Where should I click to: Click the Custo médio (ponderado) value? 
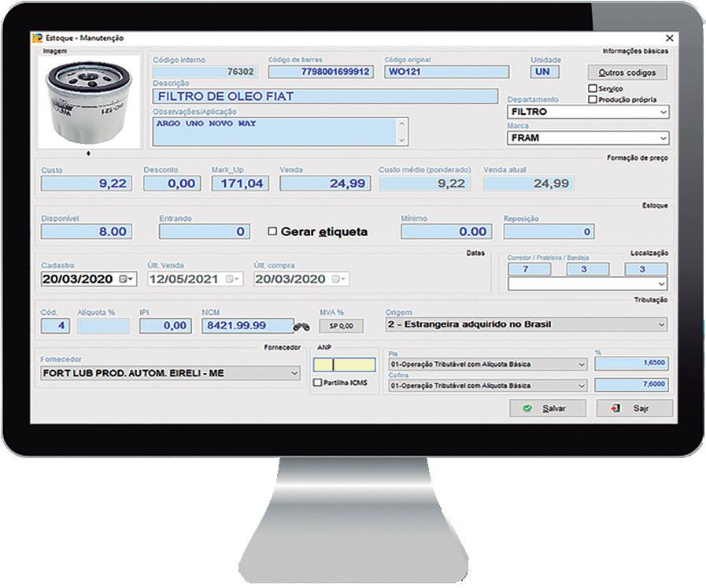point(425,183)
